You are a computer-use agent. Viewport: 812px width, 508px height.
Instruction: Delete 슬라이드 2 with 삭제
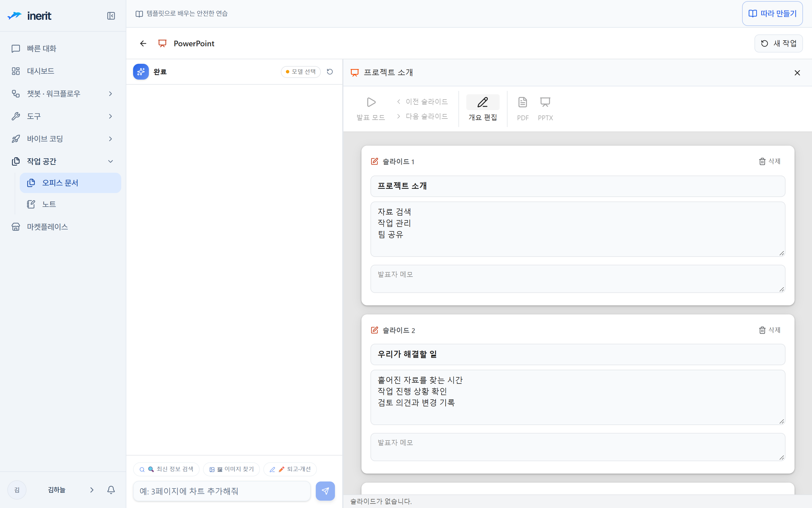click(770, 330)
